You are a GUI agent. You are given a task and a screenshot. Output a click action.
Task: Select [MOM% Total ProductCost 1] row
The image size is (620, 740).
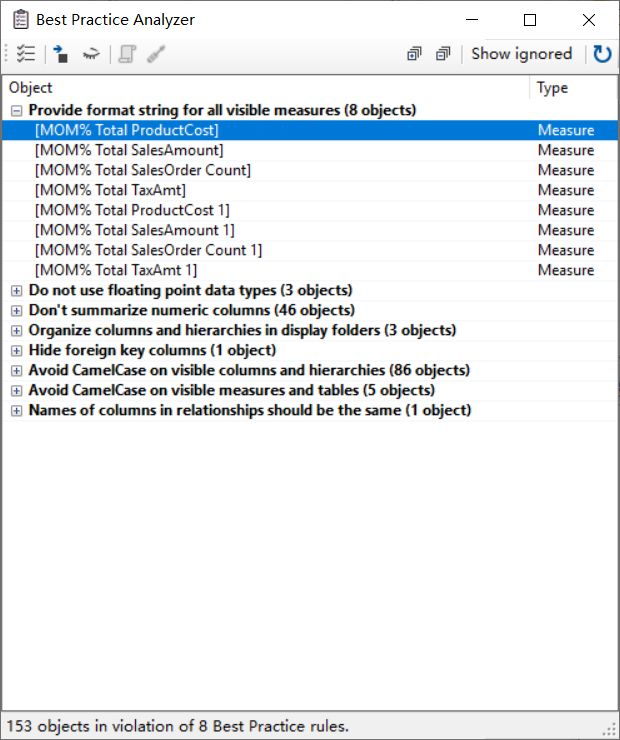(x=310, y=210)
